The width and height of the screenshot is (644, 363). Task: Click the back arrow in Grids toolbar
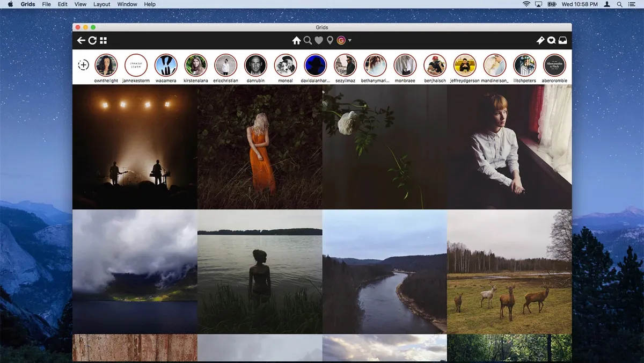[x=81, y=40]
